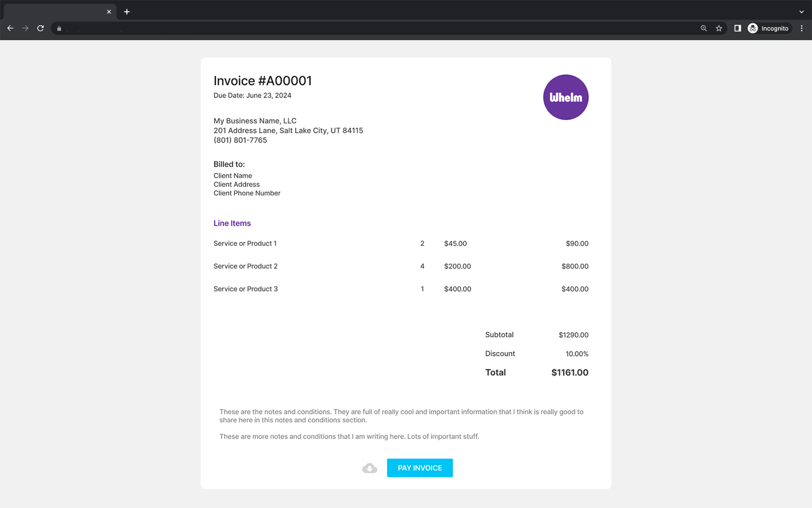Open the browser zoom magnifier icon

(x=704, y=28)
